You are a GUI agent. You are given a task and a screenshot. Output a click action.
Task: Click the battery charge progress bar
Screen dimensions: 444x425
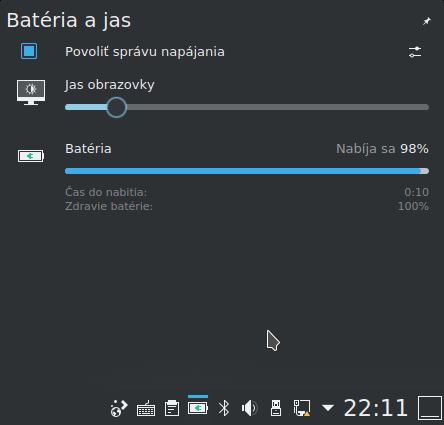(x=247, y=171)
